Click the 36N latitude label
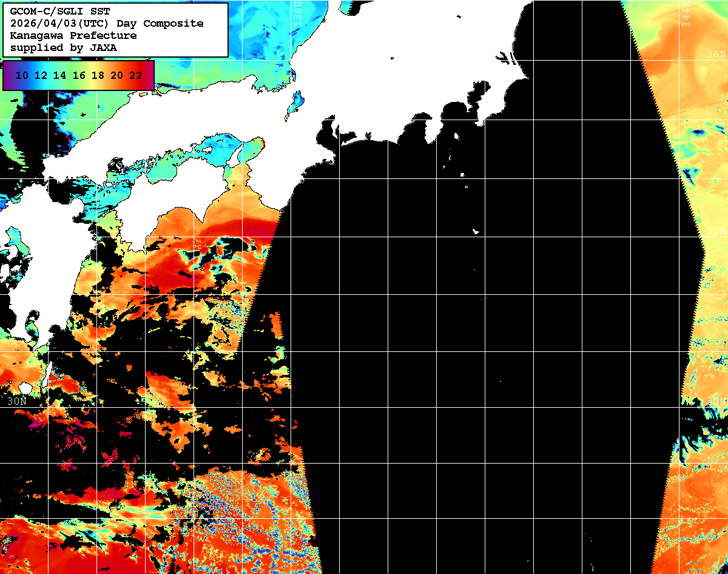The width and height of the screenshot is (728, 574). pos(716,55)
